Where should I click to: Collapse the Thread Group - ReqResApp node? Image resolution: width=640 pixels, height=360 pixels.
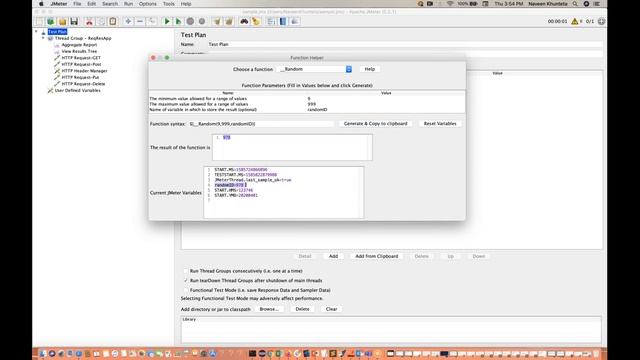pyautogui.click(x=43, y=38)
